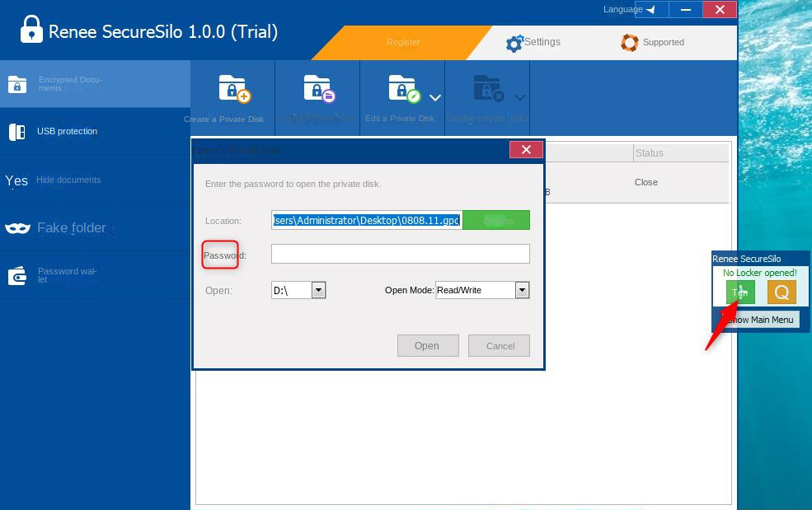Select Hide documents in the sidebar
Image resolution: width=812 pixels, height=510 pixels.
click(68, 180)
